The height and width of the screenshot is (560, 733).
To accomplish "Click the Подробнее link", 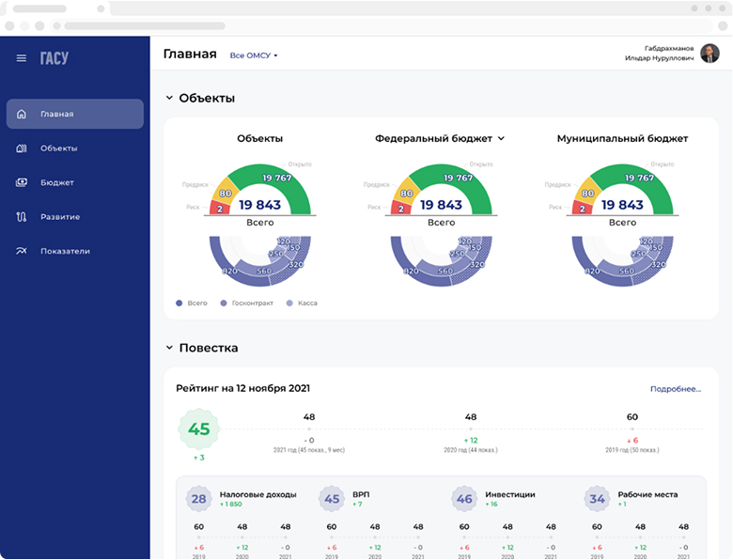I will [675, 389].
